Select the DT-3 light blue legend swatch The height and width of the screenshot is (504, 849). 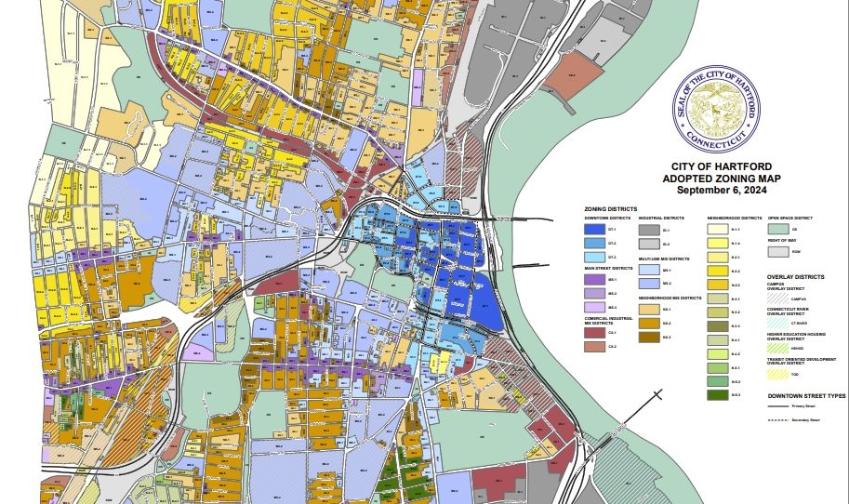(x=594, y=258)
